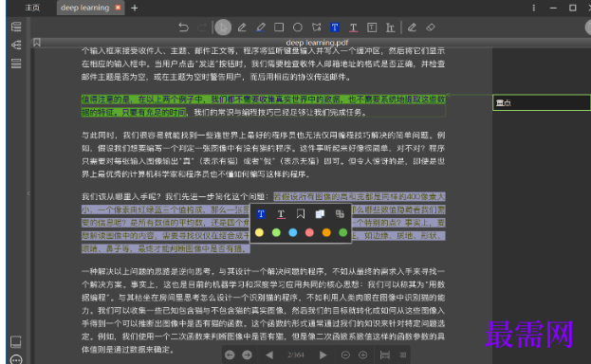Switch to the 主页 home tab

pyautogui.click(x=32, y=8)
